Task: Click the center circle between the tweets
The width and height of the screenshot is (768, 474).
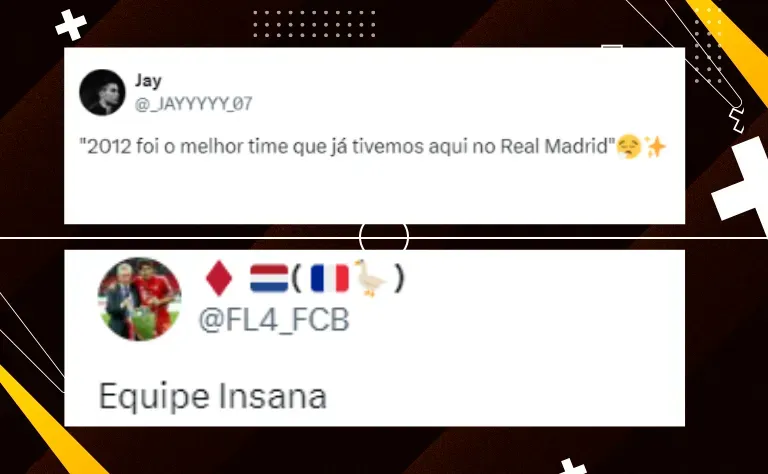Action: 384,237
